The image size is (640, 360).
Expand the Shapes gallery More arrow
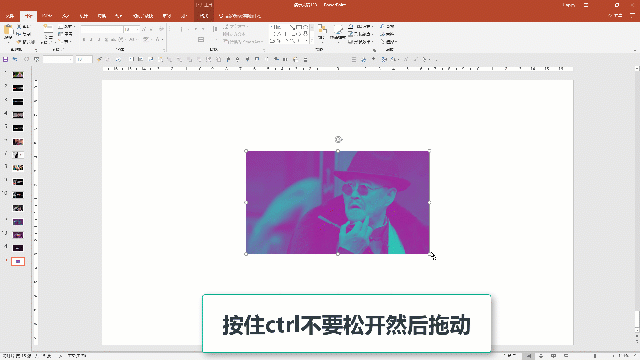(x=312, y=41)
